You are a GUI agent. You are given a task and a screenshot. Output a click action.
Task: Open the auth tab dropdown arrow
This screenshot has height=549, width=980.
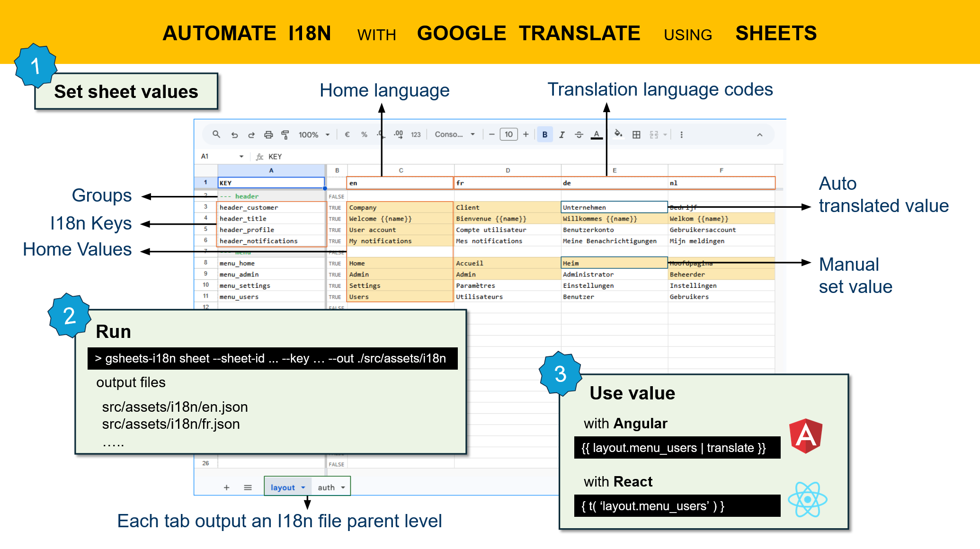[x=343, y=487]
